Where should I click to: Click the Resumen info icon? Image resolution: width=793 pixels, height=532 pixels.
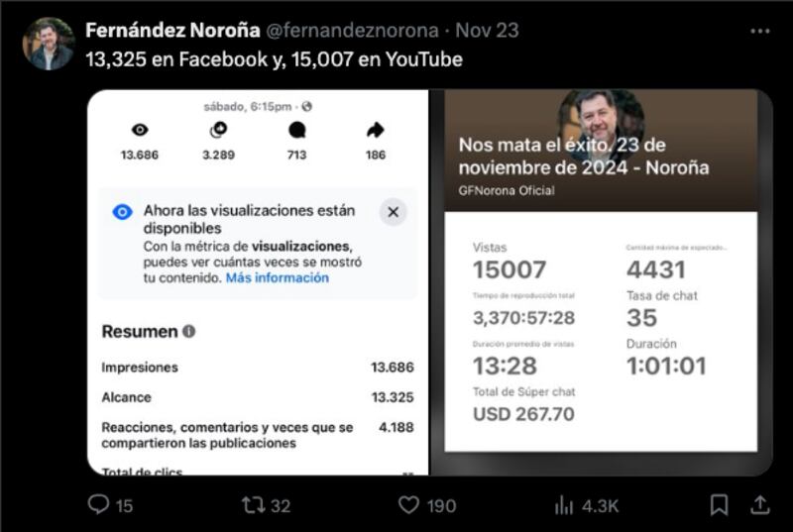point(188,332)
